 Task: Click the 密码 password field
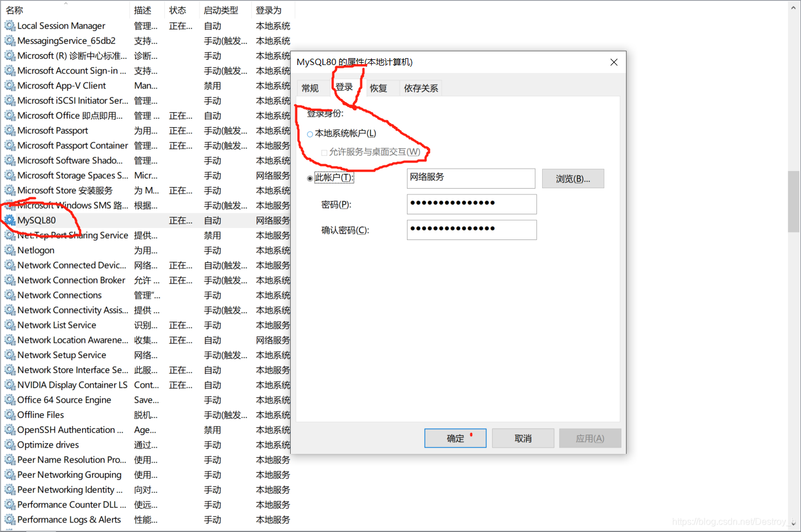click(471, 204)
